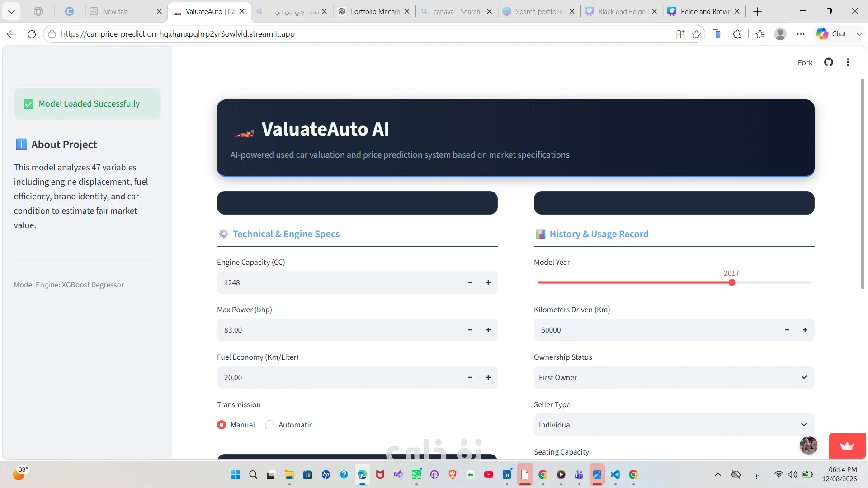868x488 pixels.
Task: Open Windows taskbar search
Action: [253, 474]
